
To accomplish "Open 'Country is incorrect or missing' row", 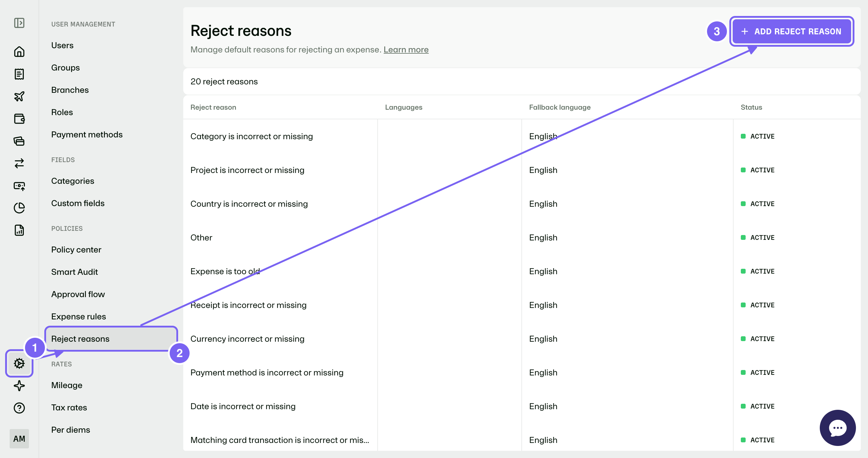I will point(522,203).
